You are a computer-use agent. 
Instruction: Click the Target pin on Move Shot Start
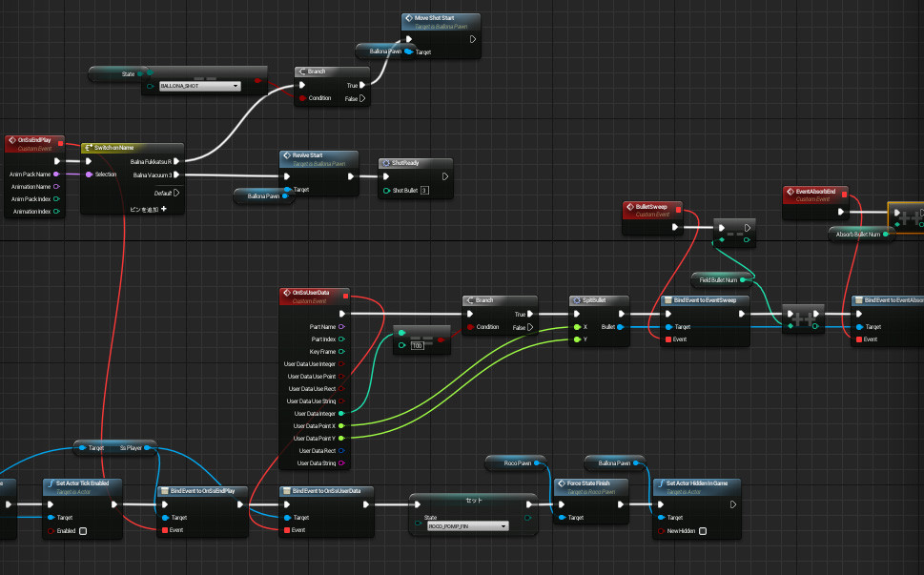click(408, 51)
